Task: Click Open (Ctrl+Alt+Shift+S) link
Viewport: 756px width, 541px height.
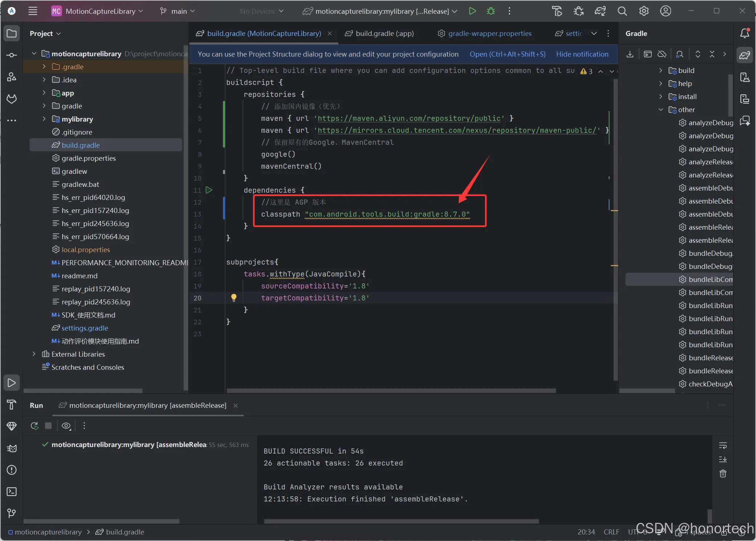Action: point(507,54)
